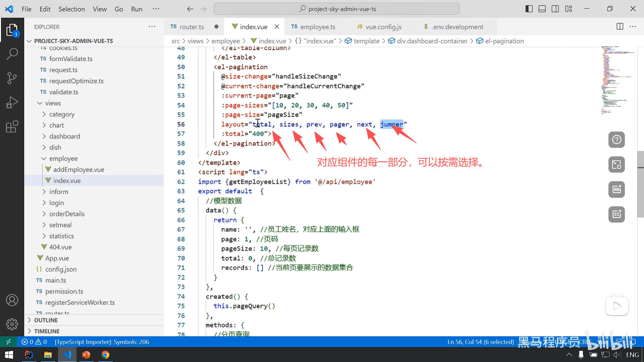This screenshot has height=362, width=644.
Task: Open Run and Debug view
Action: pyautogui.click(x=12, y=103)
